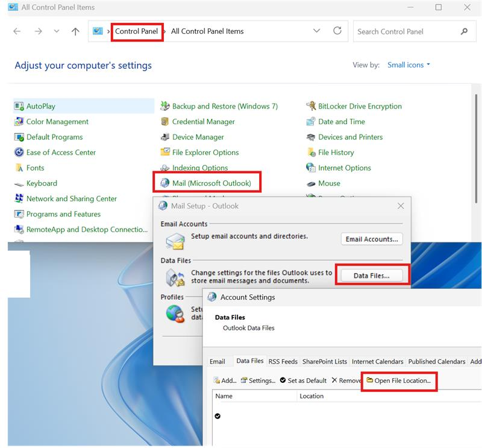Open Network and Sharing Center icon

[x=19, y=198]
